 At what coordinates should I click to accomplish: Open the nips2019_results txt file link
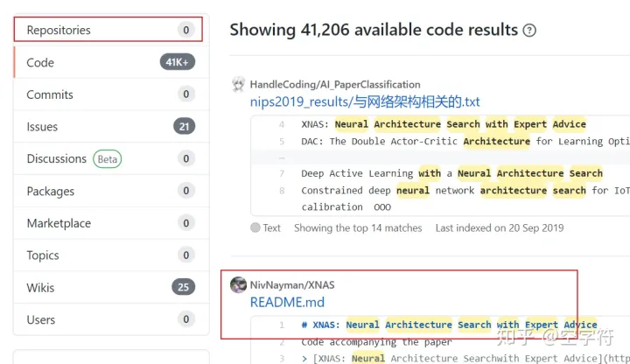[365, 101]
